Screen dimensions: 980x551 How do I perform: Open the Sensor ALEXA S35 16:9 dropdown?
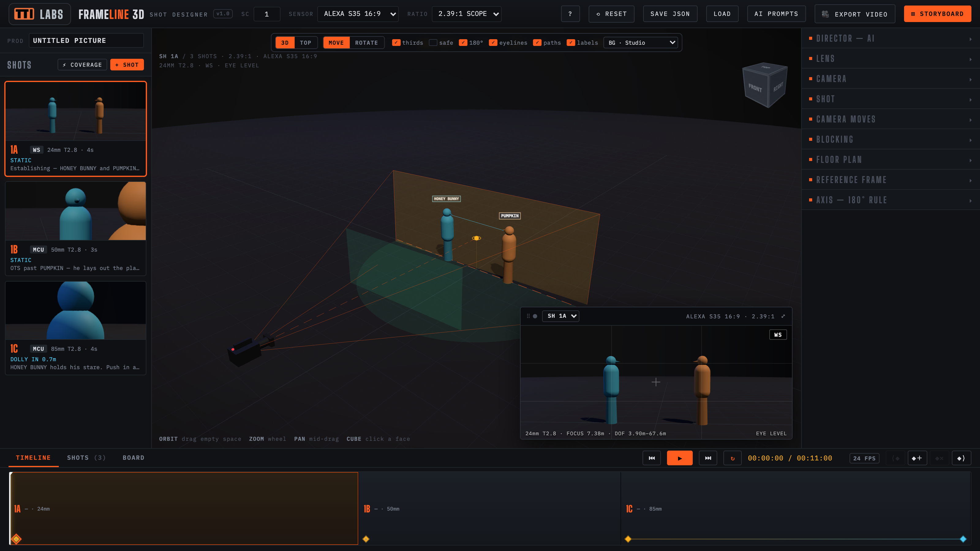point(358,14)
